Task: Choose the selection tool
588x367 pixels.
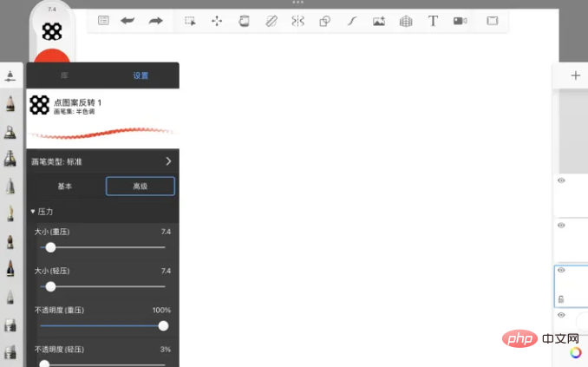Action: [190, 21]
